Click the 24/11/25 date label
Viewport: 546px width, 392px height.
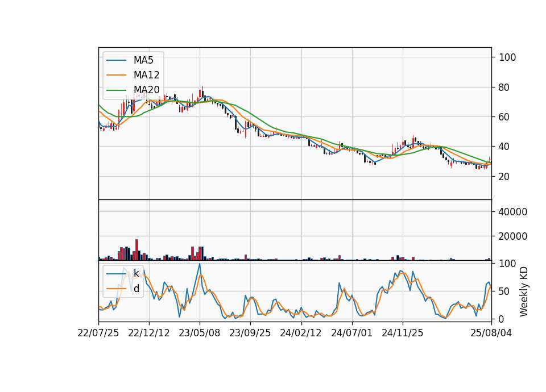coord(403,333)
